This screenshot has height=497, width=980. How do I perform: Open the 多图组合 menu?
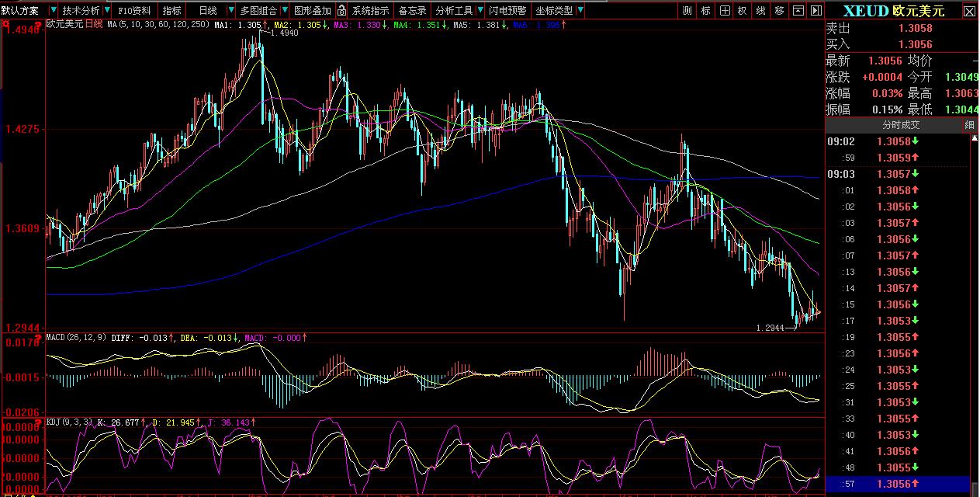258,10
